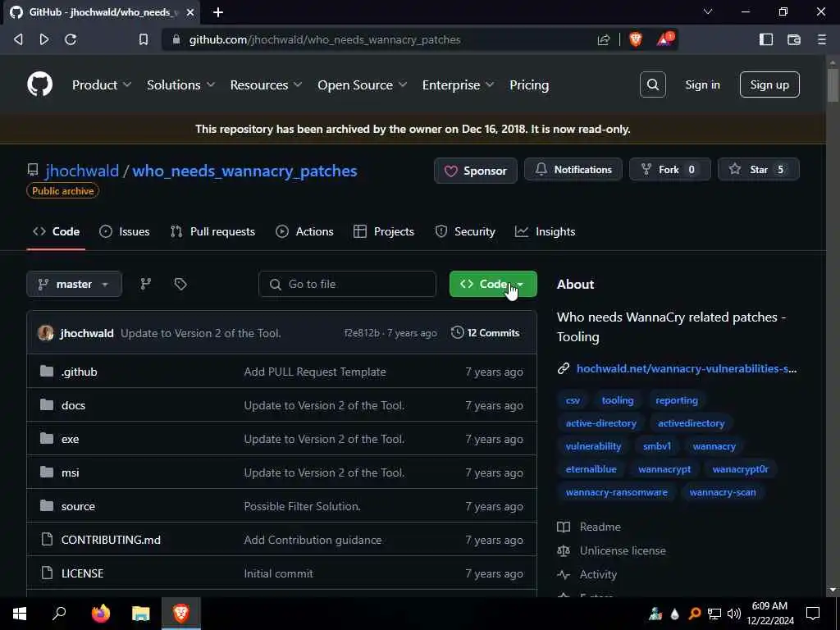This screenshot has height=630, width=840.
Task: Open the .github folder
Action: point(80,372)
